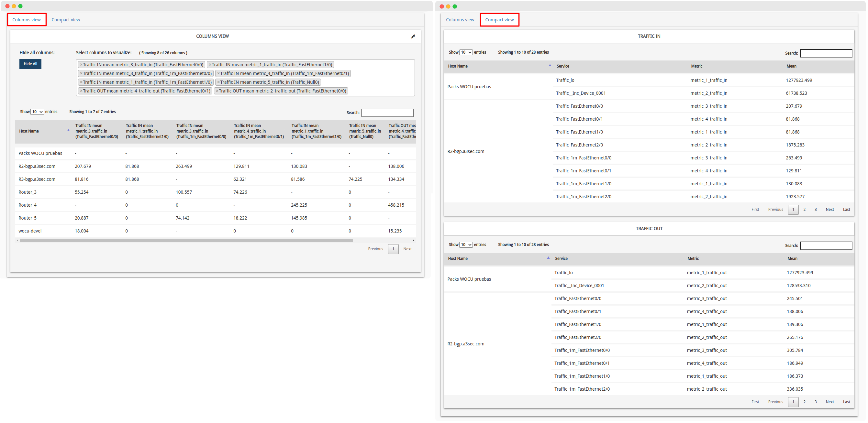Open the Show entries dropdown in Traffic OUT
868x423 pixels.
[x=466, y=245]
